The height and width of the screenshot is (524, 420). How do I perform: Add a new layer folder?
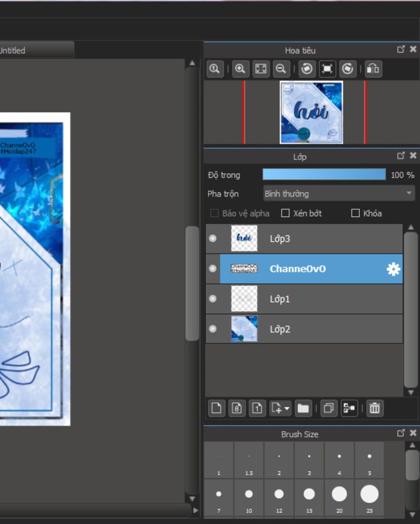click(x=303, y=408)
